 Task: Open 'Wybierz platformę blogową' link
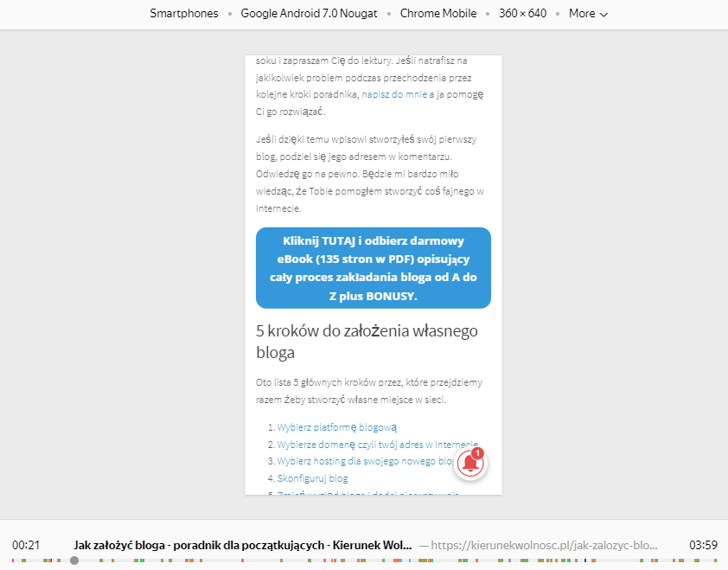(336, 427)
